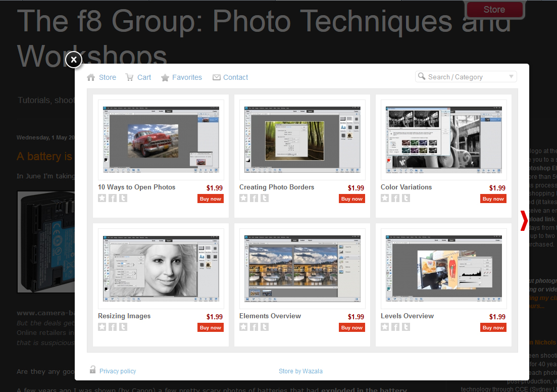
Task: Favorite star for Color Variations
Action: [x=385, y=198]
